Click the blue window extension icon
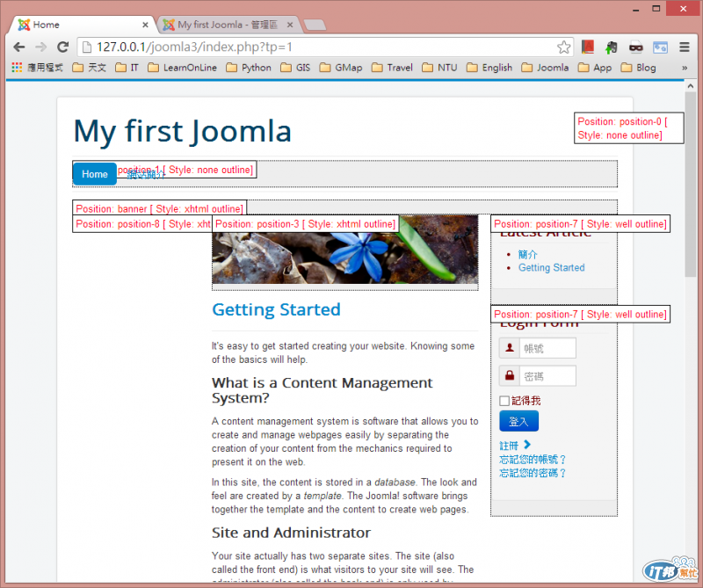703x588 pixels. tap(660, 47)
